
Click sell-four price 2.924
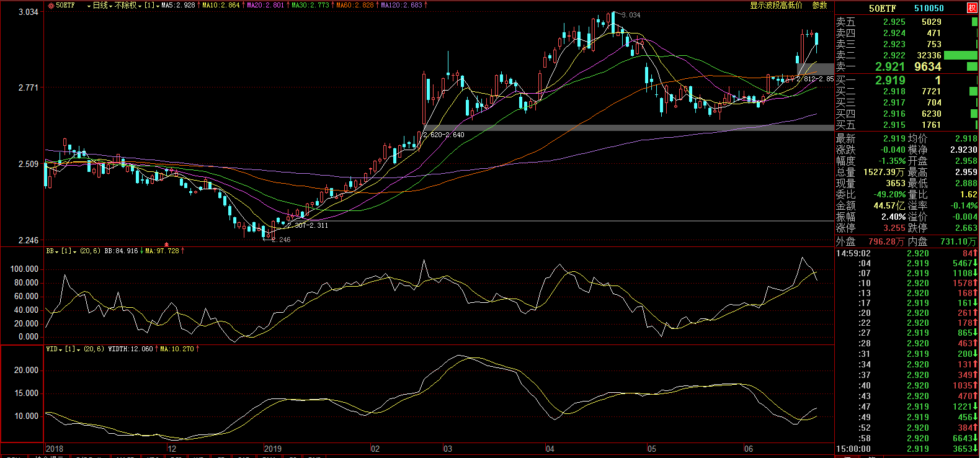click(x=894, y=33)
